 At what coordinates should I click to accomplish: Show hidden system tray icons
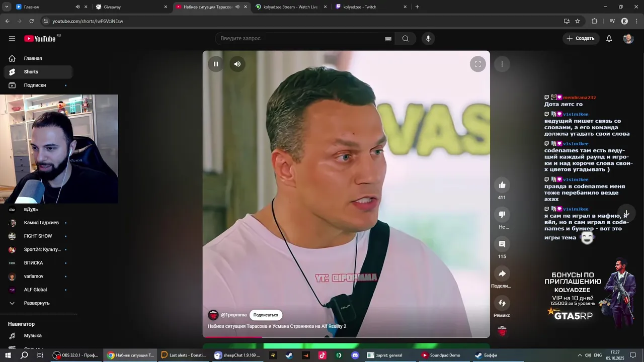tap(580, 355)
